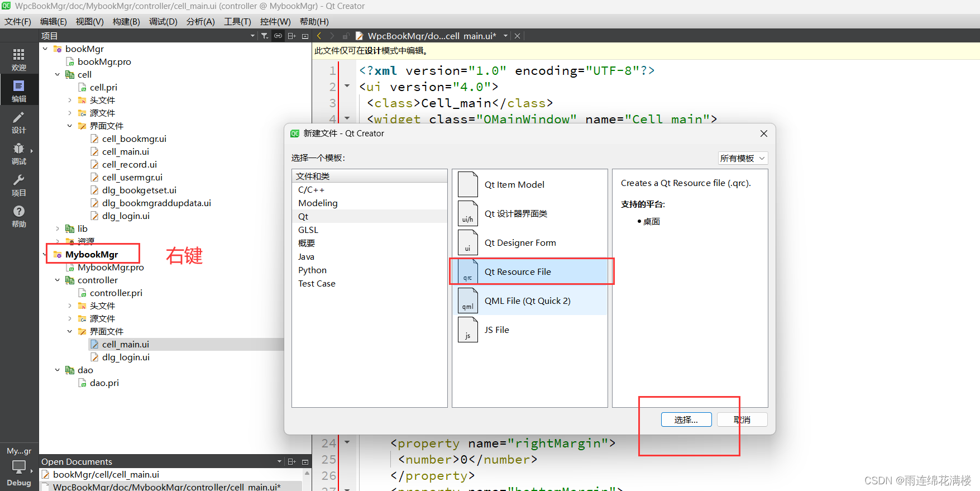Select the Python template category
The width and height of the screenshot is (980, 491).
(369, 270)
